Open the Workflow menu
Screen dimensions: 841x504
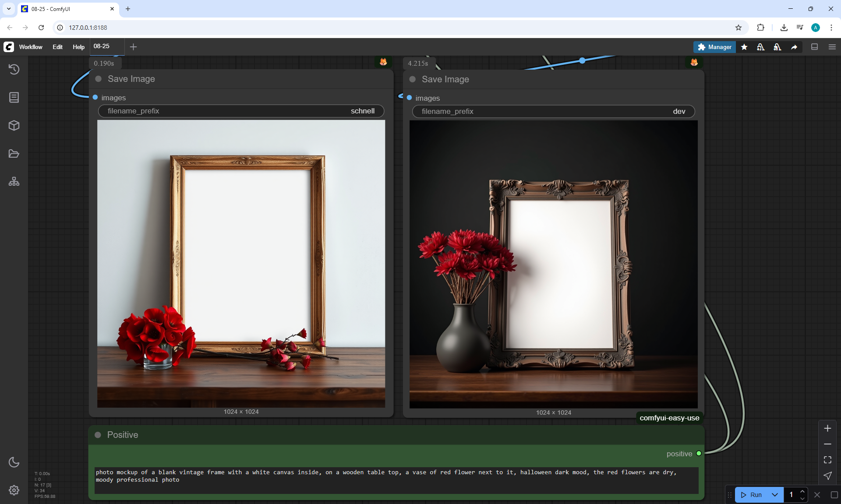click(31, 47)
